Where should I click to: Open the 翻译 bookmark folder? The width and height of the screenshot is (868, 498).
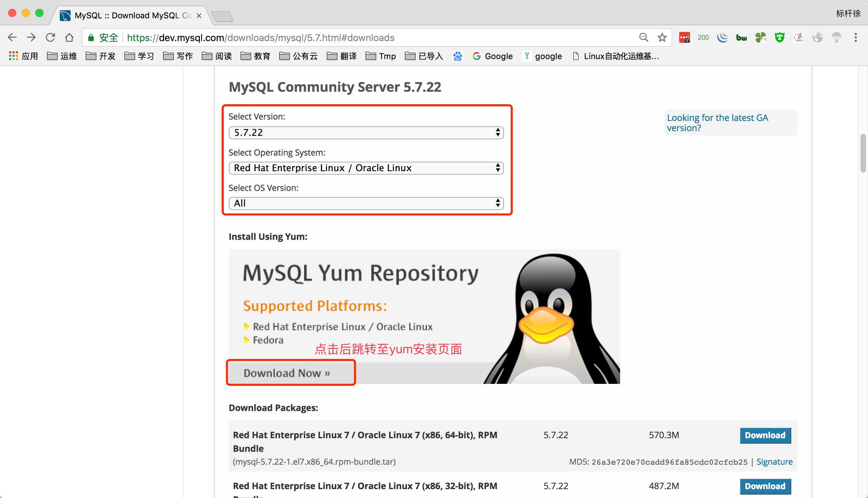(342, 56)
